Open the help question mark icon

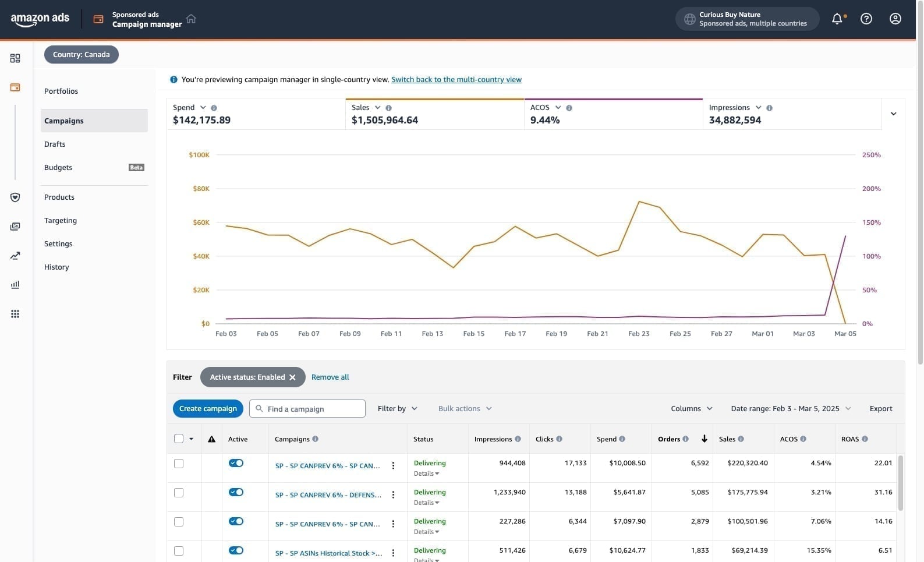(866, 19)
